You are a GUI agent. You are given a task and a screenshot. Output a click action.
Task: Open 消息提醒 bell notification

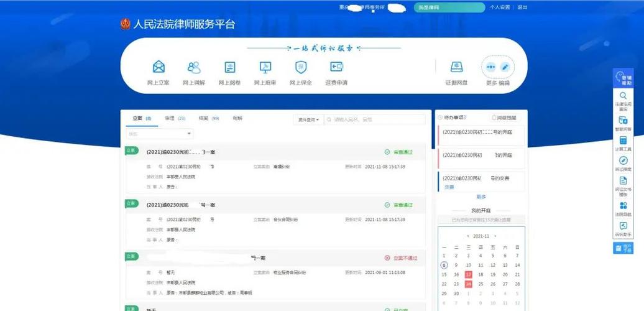pyautogui.click(x=504, y=118)
